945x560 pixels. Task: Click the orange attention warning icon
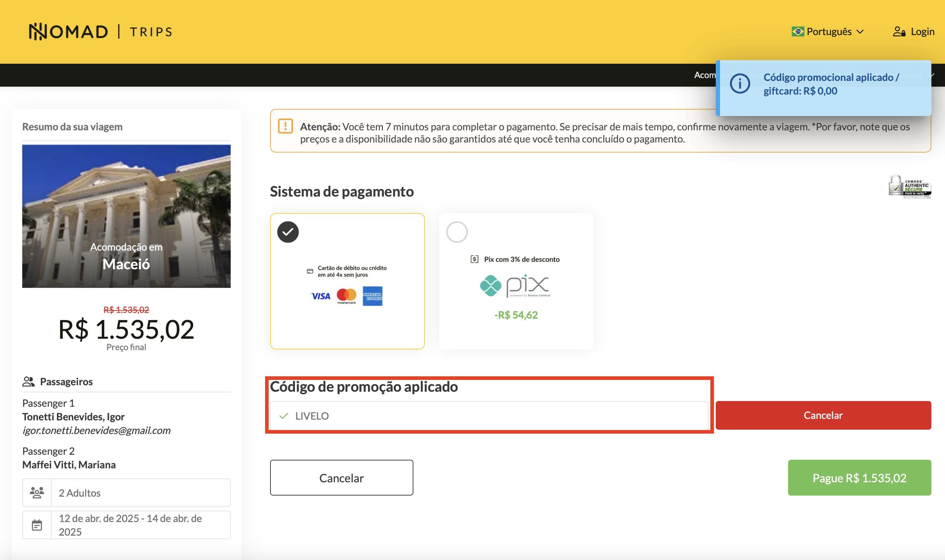[x=286, y=126]
